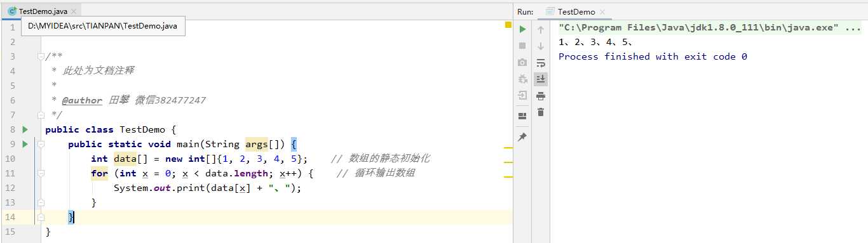Click the closing brace on line 15

coord(48,232)
